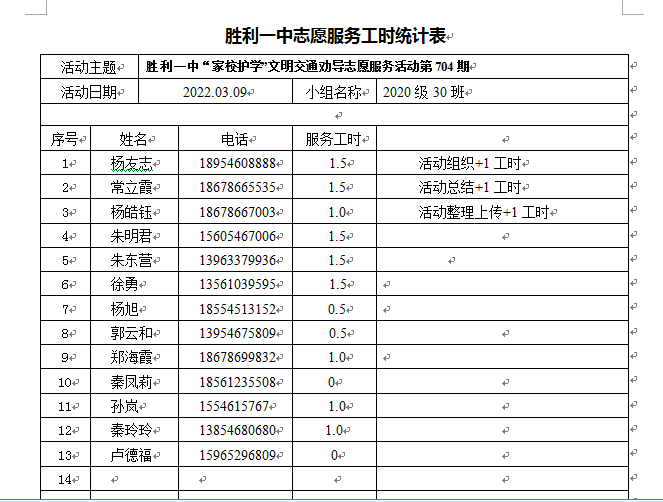Select the name 卢德福
The height and width of the screenshot is (502, 663).
[x=131, y=455]
